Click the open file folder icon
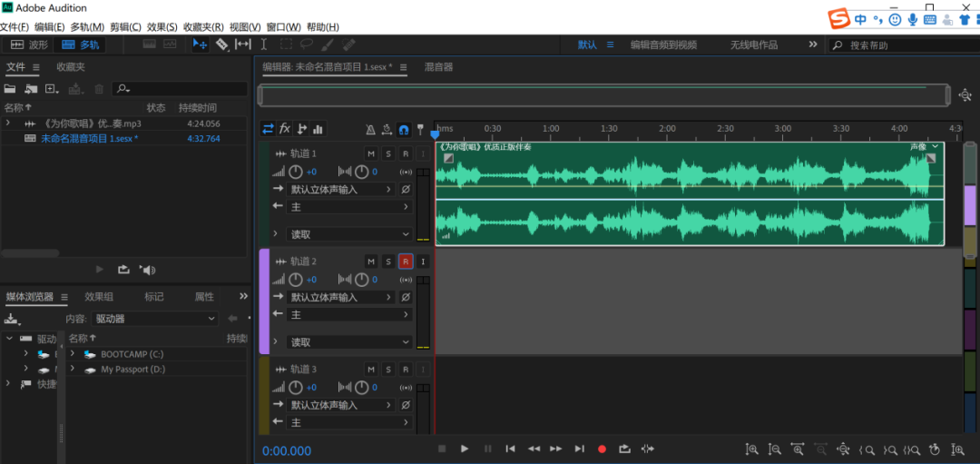 click(10, 89)
